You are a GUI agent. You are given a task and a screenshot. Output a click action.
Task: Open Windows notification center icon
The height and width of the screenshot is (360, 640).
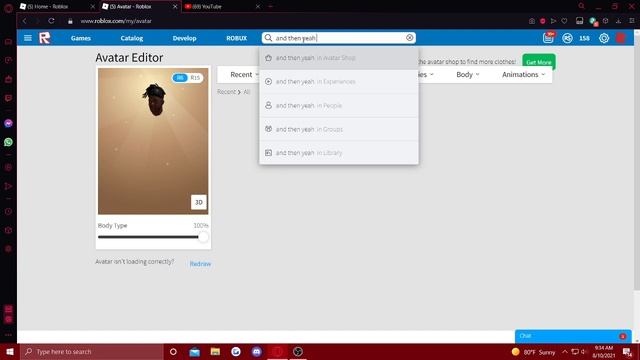(627, 352)
